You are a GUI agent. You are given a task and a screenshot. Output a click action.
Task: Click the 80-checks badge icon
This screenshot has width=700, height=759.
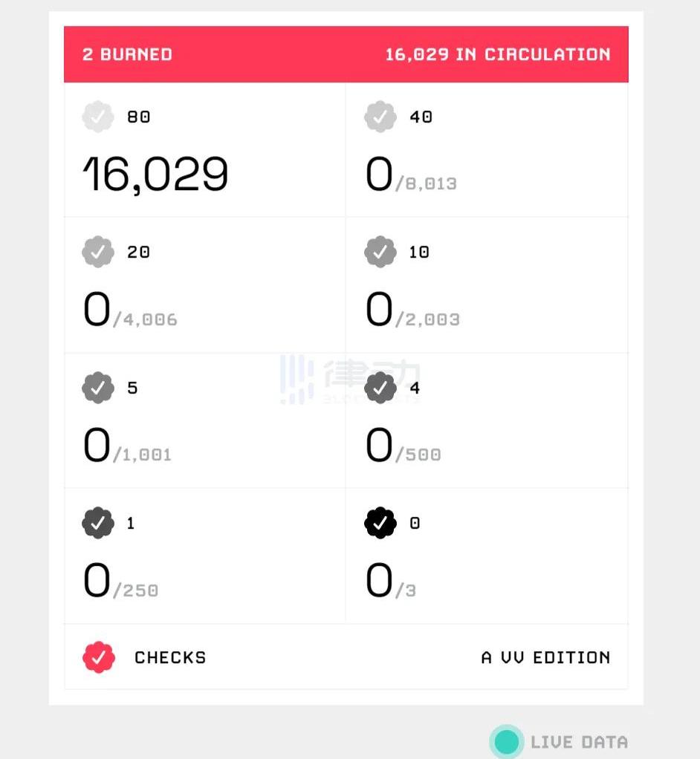tap(97, 117)
